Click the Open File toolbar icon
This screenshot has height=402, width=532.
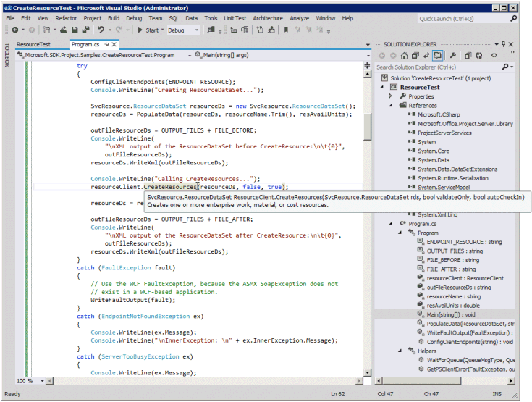tap(64, 30)
